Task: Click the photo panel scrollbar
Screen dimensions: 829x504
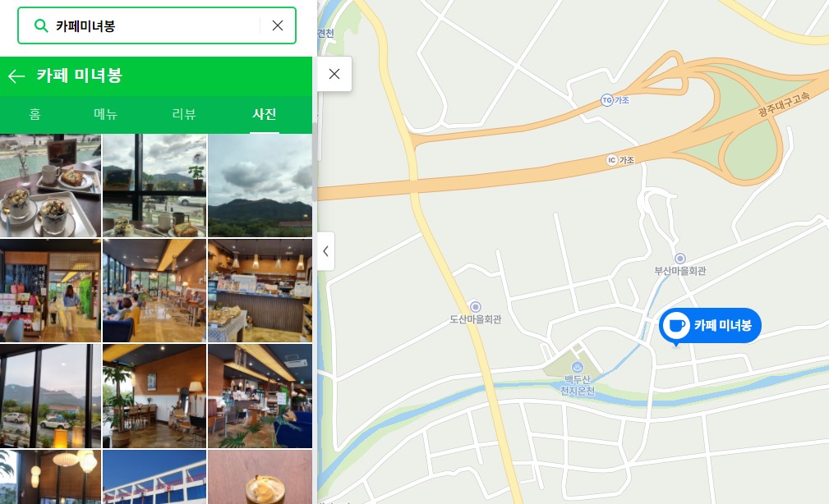Action: pos(315,163)
